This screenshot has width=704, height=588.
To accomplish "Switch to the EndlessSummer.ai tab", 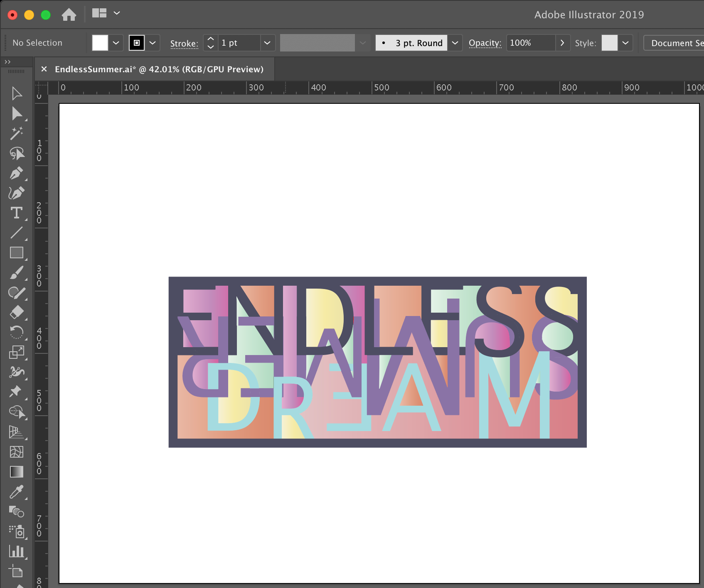I will (159, 69).
